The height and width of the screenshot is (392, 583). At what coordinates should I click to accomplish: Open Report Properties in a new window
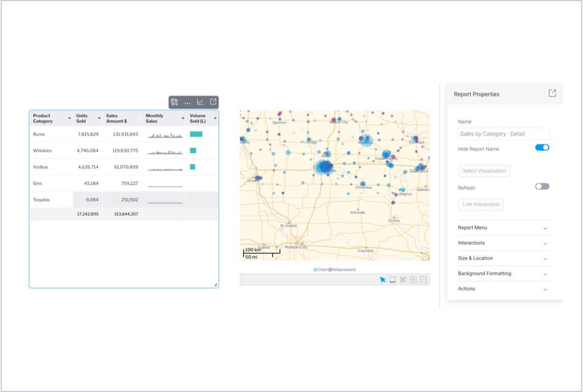pos(551,93)
